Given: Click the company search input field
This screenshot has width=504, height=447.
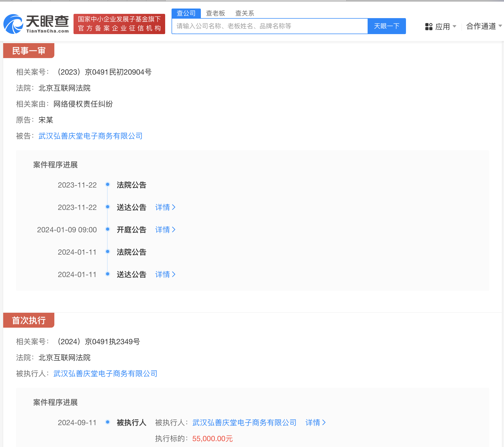Looking at the screenshot, I should pyautogui.click(x=269, y=26).
